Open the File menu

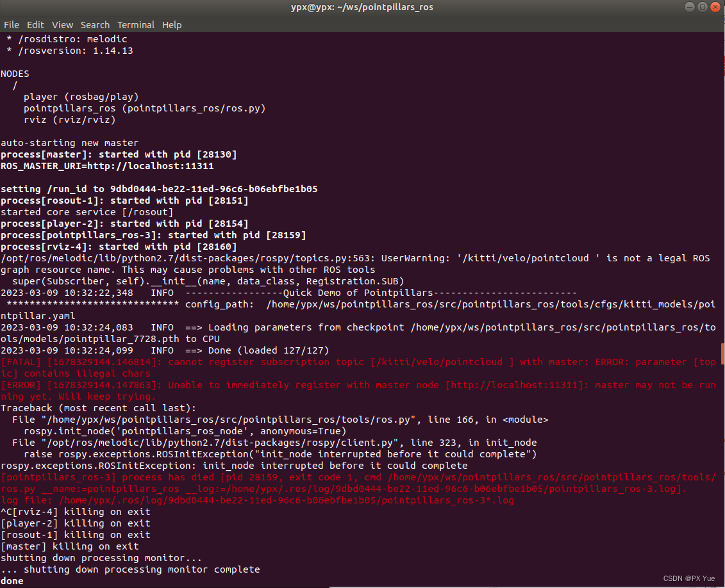click(x=12, y=25)
